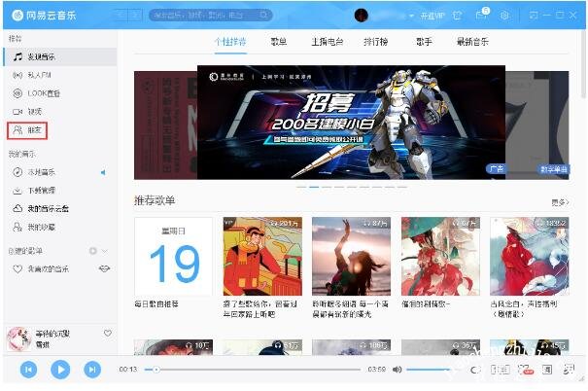Click the 开通VIP button
Screen dimensions: 588x391
[432, 16]
